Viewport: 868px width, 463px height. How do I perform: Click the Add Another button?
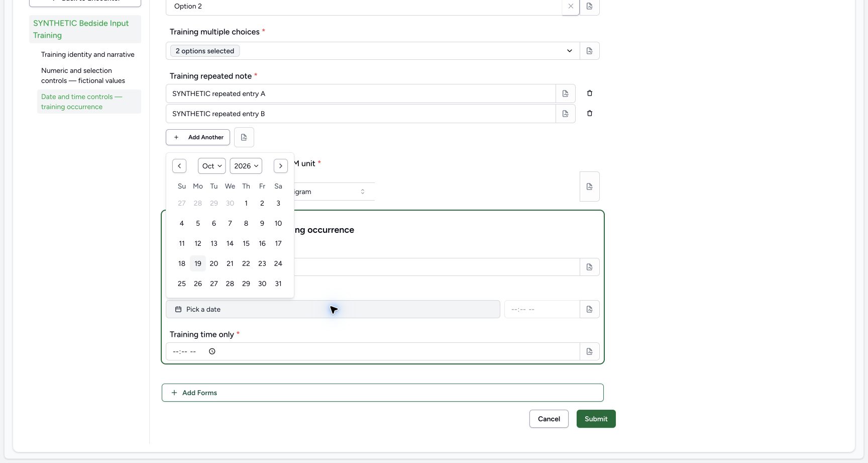[198, 137]
